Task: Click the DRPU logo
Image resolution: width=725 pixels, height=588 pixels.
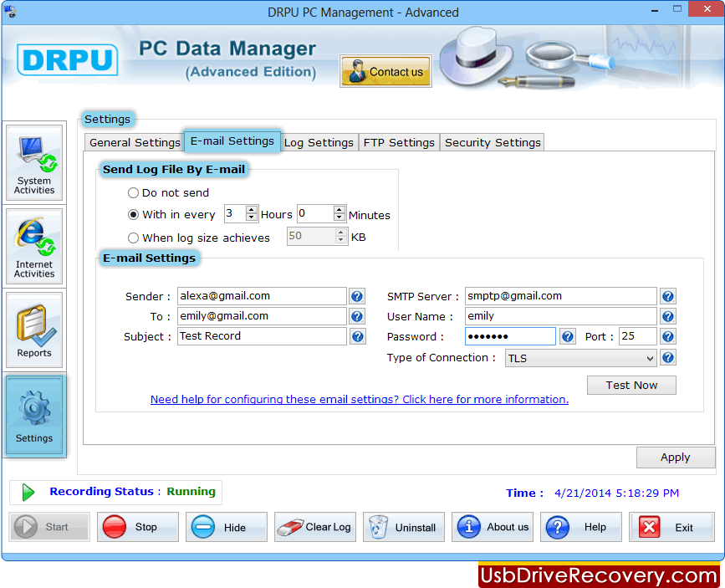Action: 68,59
